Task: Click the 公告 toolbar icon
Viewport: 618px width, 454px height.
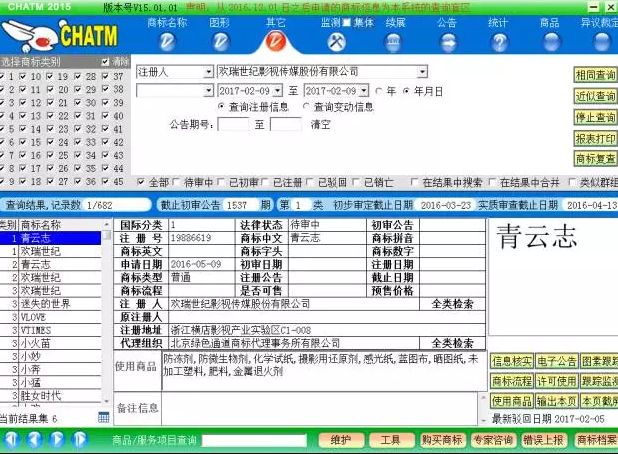Action: (447, 41)
